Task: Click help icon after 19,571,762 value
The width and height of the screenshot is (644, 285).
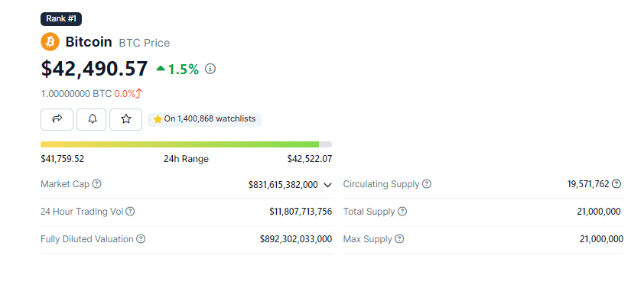Action: point(616,184)
